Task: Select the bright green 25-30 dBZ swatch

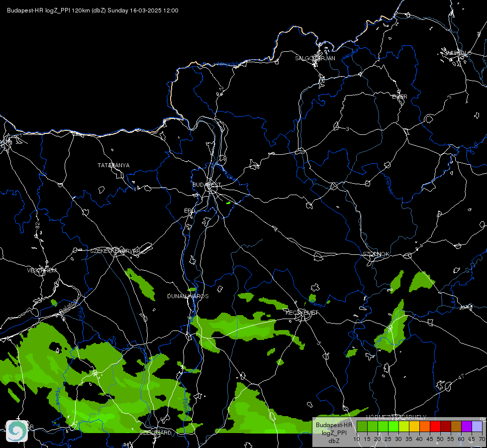Action: point(393,426)
